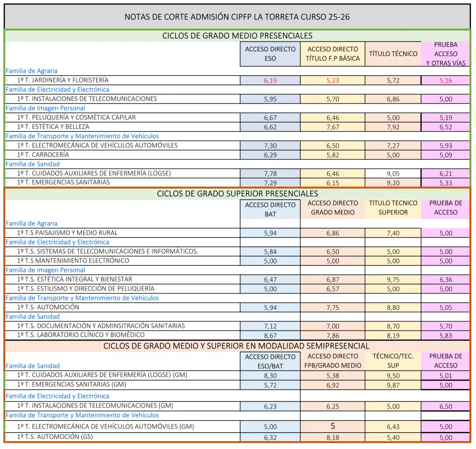Select the PRUEBA ACCESO Y OTRAS VÍAS header

445,54
